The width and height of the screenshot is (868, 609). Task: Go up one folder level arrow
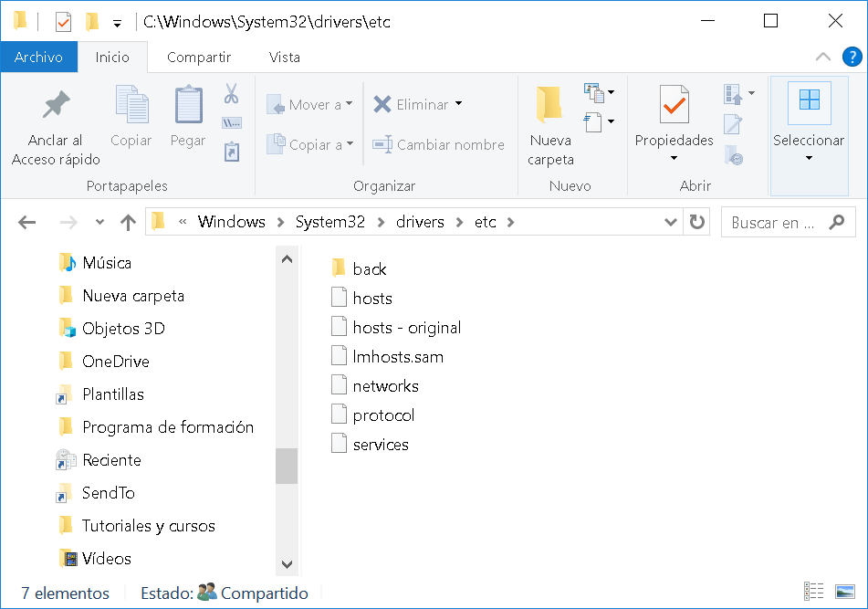pos(128,223)
